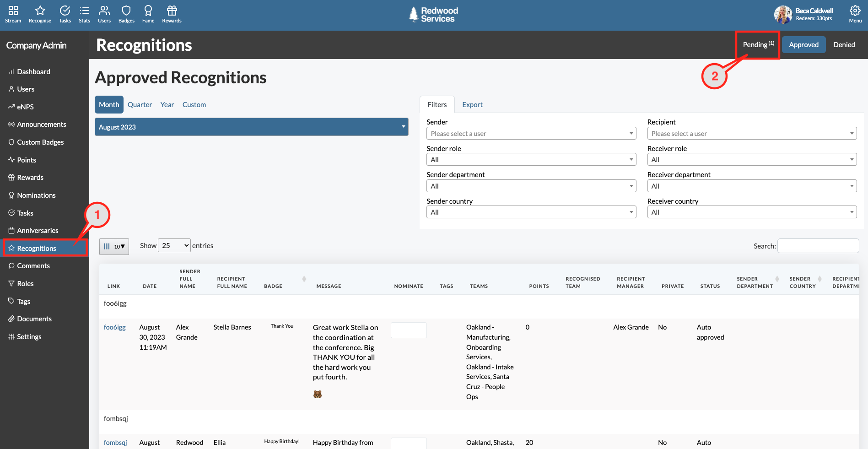Open the Stream page from top navigation
Viewport: 868px width, 449px height.
(x=12, y=14)
